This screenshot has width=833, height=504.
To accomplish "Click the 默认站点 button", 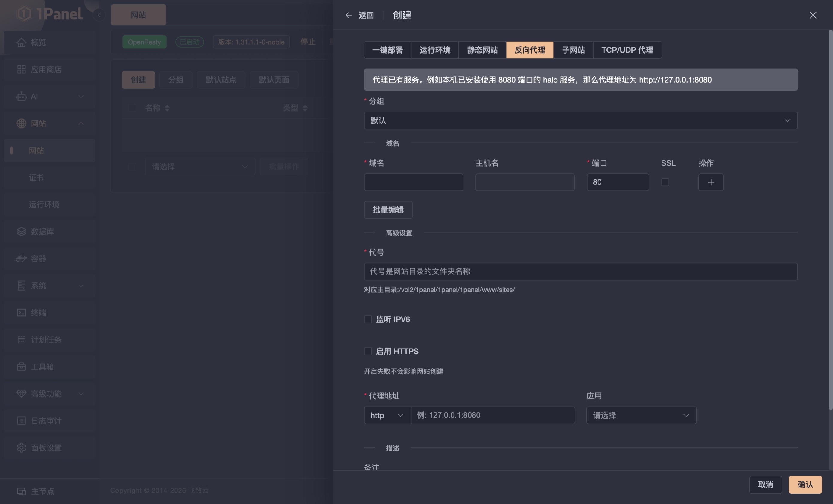I will tap(221, 80).
